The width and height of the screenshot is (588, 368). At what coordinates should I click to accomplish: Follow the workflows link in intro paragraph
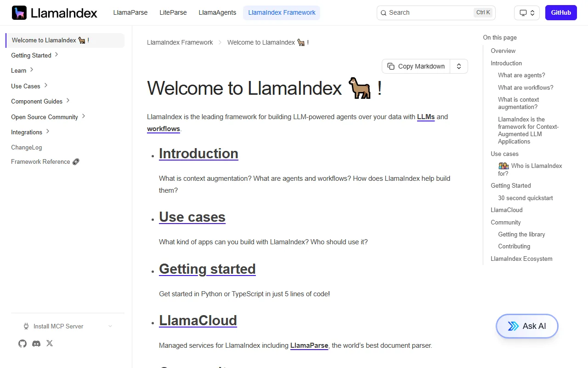[x=164, y=129]
